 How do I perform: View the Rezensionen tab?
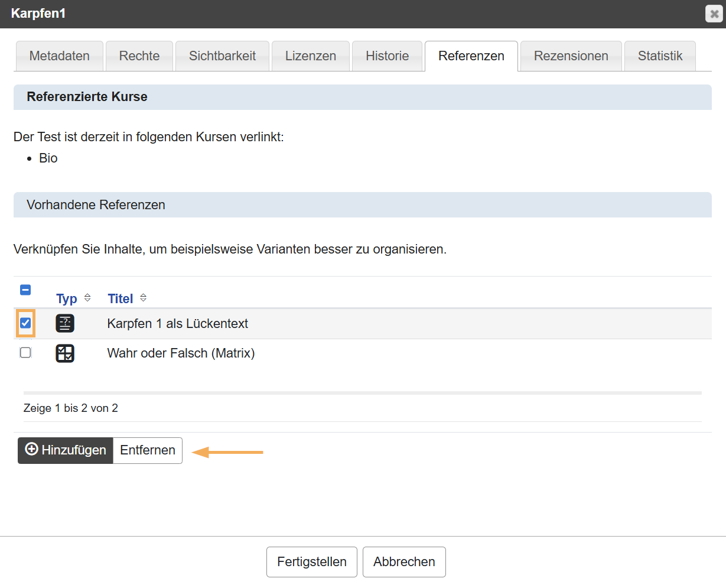click(x=571, y=56)
